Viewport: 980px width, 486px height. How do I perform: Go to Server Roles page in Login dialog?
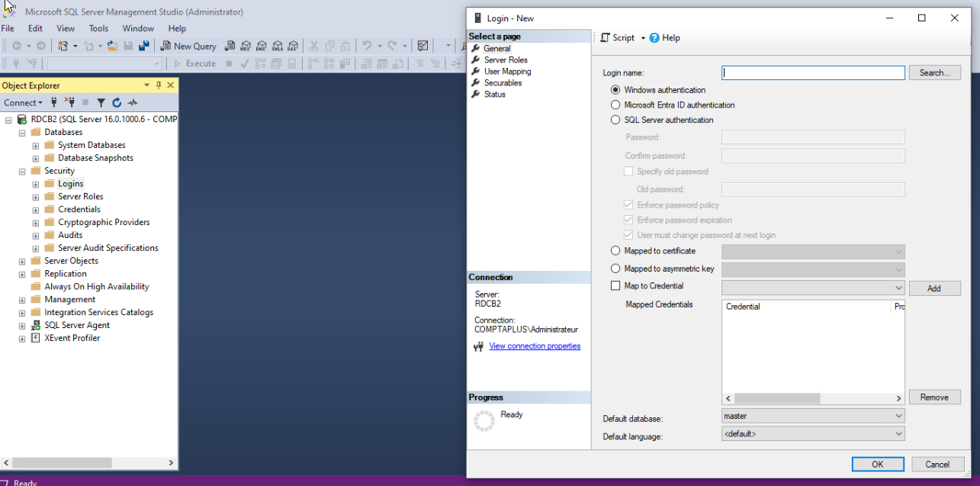pos(506,60)
